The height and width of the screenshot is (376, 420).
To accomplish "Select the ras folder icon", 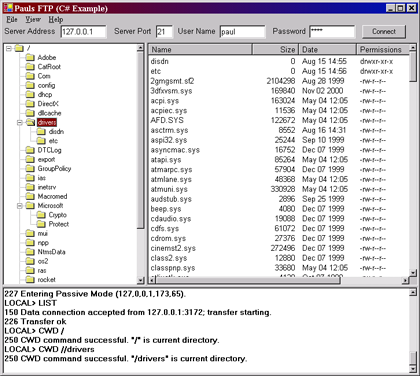I will pos(30,270).
